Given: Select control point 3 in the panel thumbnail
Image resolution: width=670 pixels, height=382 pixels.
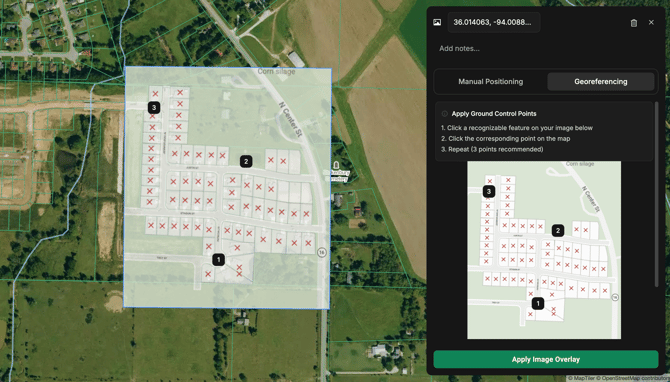Looking at the screenshot, I should point(489,191).
